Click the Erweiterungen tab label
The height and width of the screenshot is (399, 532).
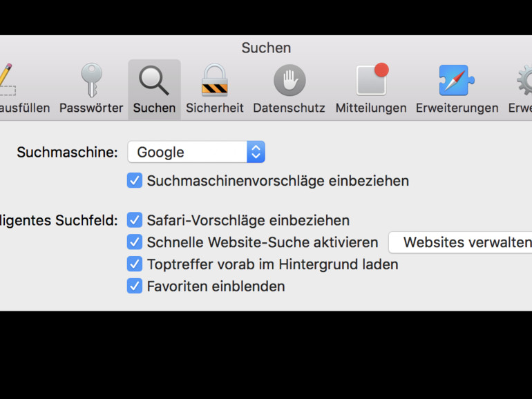(457, 108)
